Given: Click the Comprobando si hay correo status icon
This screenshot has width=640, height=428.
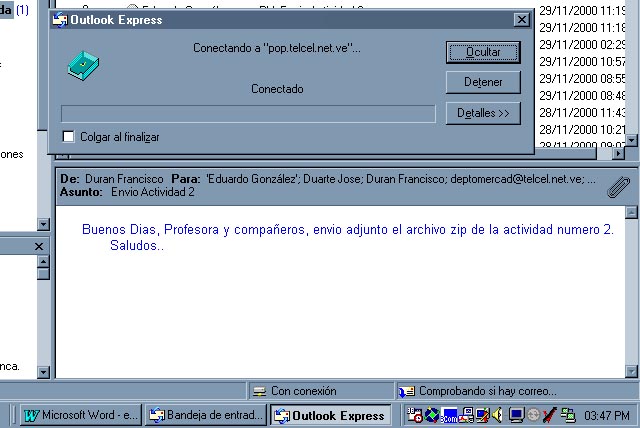Looking at the screenshot, I should click(407, 391).
